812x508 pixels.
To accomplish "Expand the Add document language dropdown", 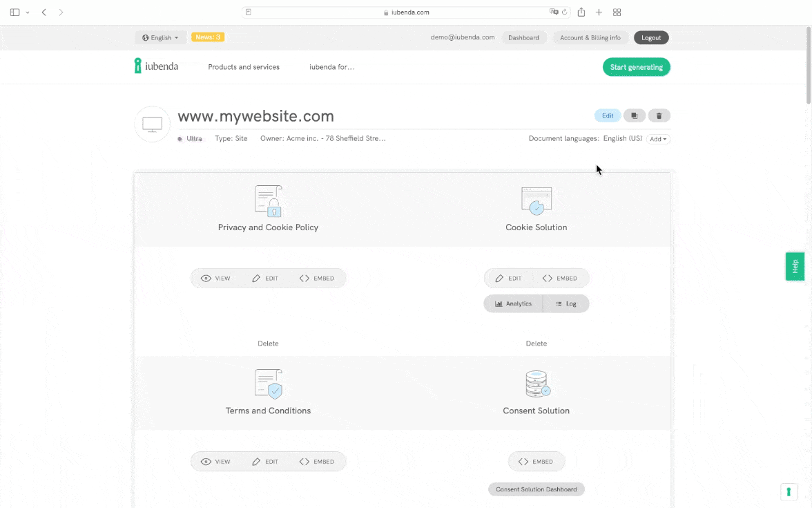I will (658, 139).
